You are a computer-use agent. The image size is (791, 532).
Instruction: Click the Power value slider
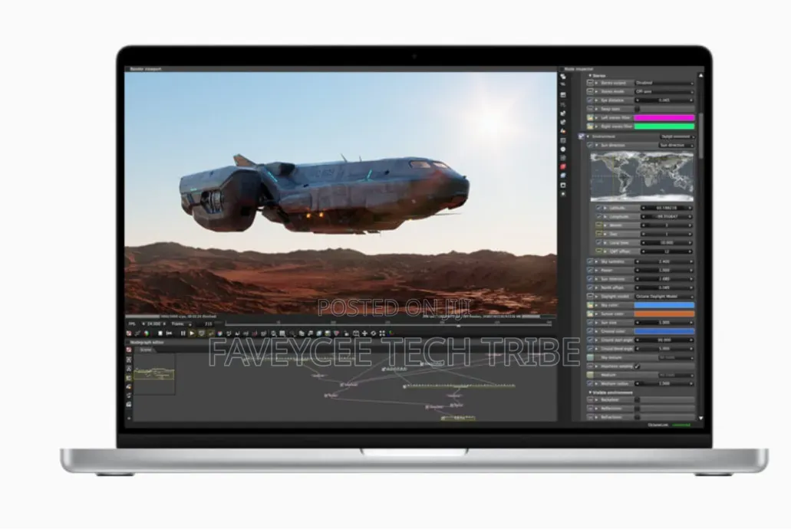point(664,271)
